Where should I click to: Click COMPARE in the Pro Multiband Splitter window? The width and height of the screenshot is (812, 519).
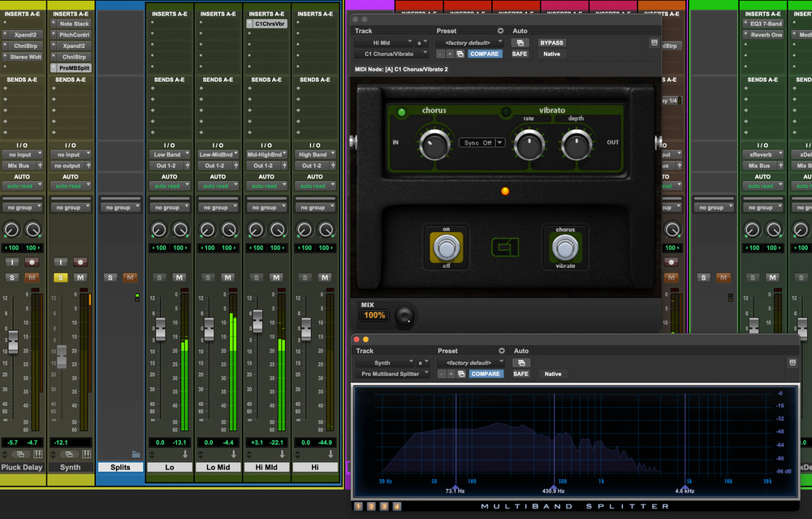485,374
